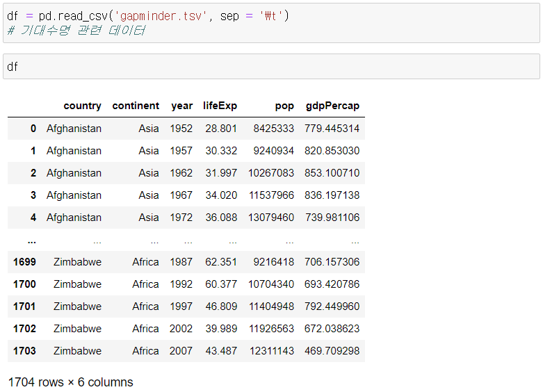
Task: Select the gdpPercap column header
Action: (332, 106)
